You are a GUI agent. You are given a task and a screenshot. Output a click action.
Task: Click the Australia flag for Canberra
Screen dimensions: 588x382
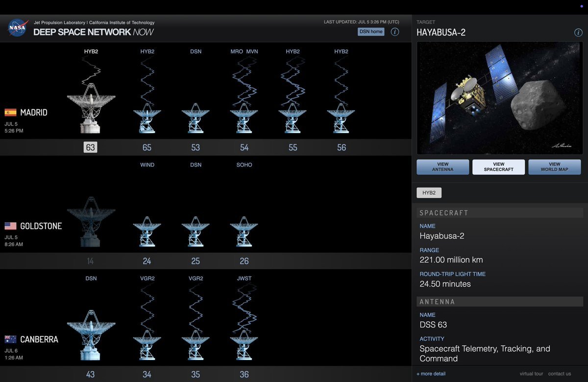tap(10, 339)
